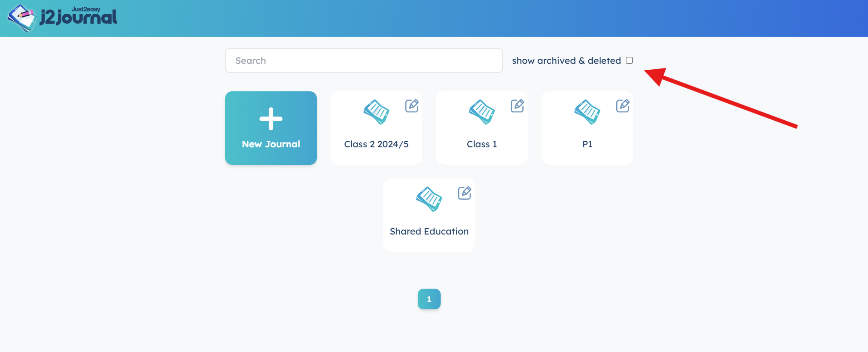
Task: Click the j2journal logo
Action: 62,18
